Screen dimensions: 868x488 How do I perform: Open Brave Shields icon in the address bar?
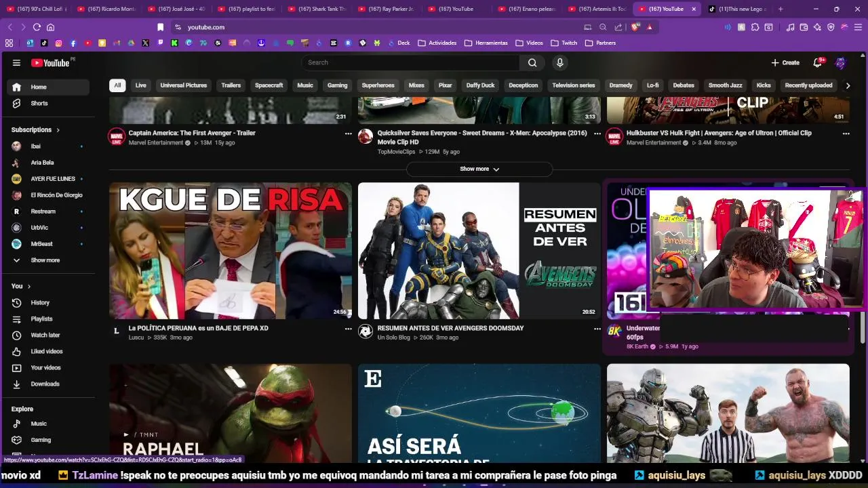tap(635, 27)
